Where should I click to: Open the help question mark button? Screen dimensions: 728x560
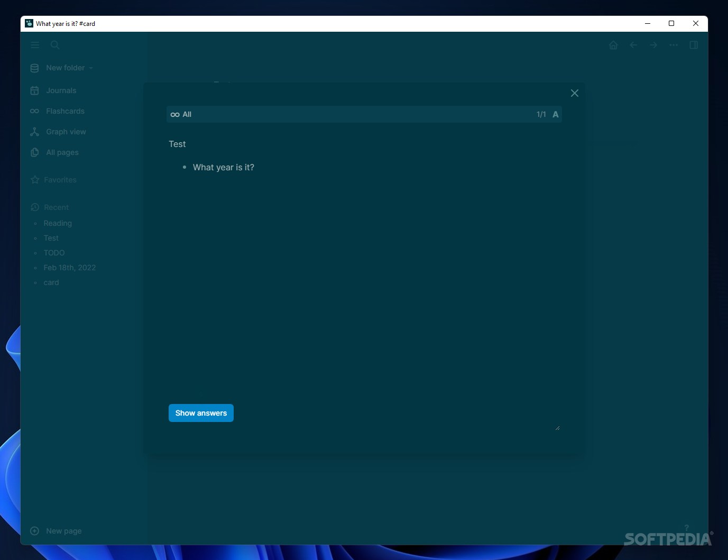(686, 528)
